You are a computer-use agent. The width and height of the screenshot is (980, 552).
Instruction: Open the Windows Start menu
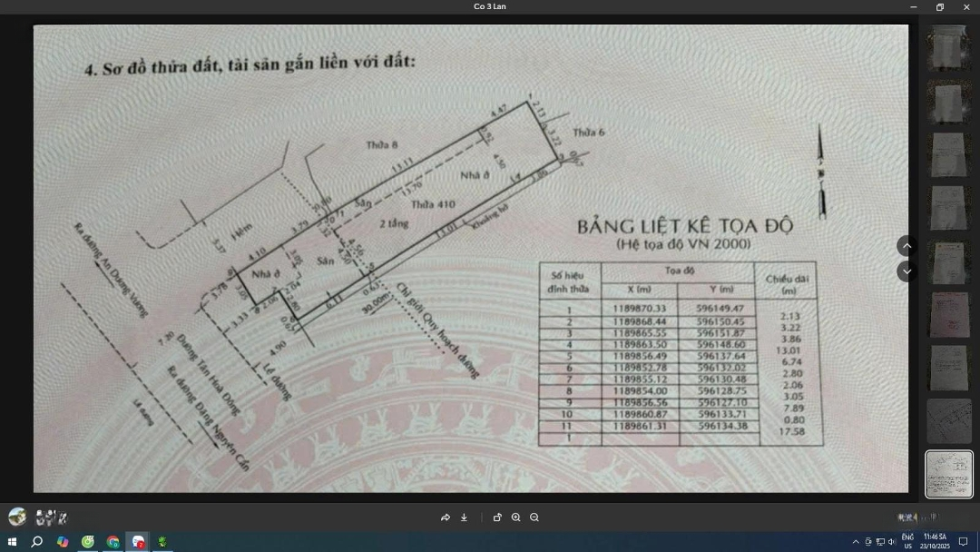click(12, 542)
